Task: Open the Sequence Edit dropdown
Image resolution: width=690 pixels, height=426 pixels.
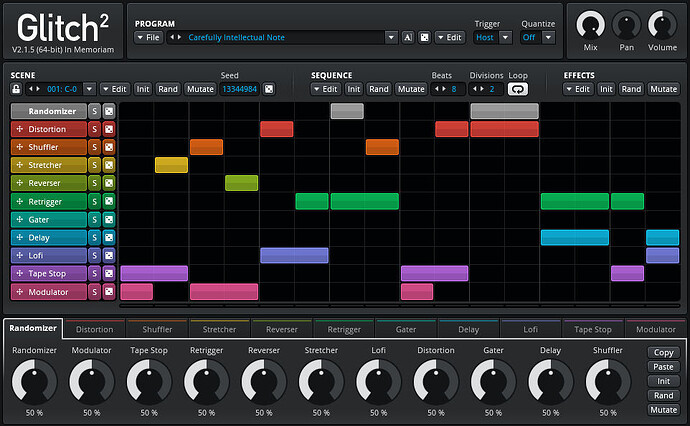Action: pyautogui.click(x=326, y=89)
